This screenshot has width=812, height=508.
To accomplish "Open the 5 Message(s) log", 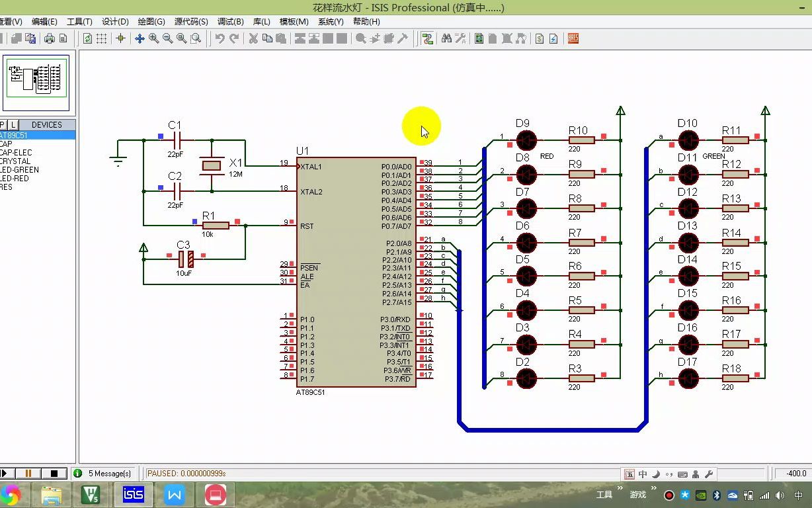I will click(x=103, y=473).
